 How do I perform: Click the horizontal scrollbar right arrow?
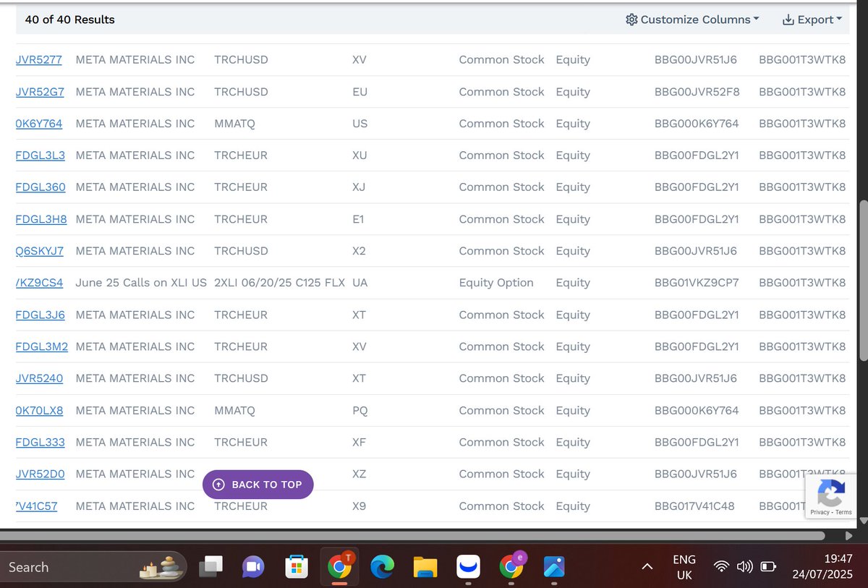click(849, 536)
